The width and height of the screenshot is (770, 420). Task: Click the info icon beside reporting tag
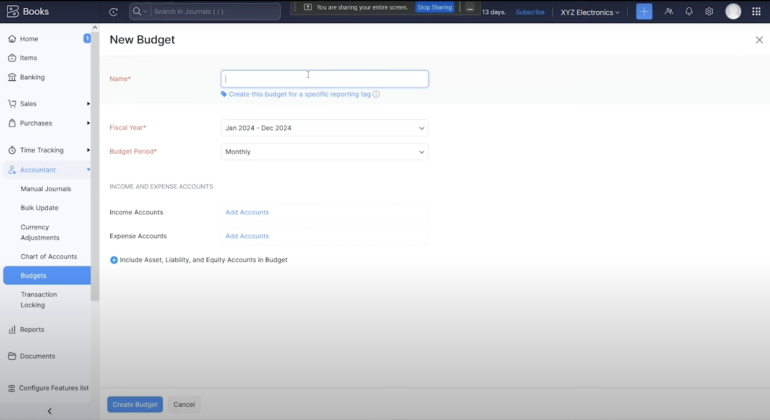[376, 94]
